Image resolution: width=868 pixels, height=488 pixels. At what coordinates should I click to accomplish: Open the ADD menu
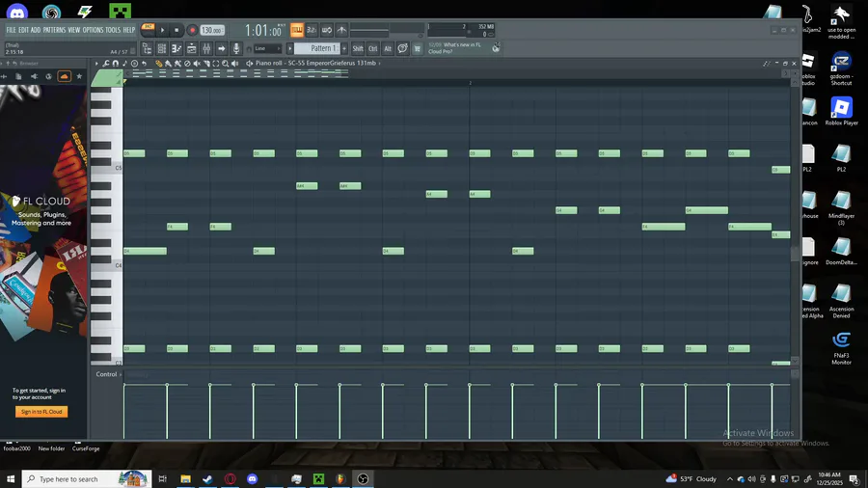(36, 30)
